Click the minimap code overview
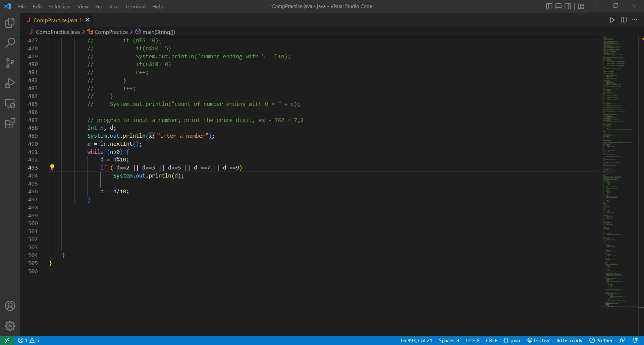Screen dimensions: 644x345 pyautogui.click(x=617, y=167)
